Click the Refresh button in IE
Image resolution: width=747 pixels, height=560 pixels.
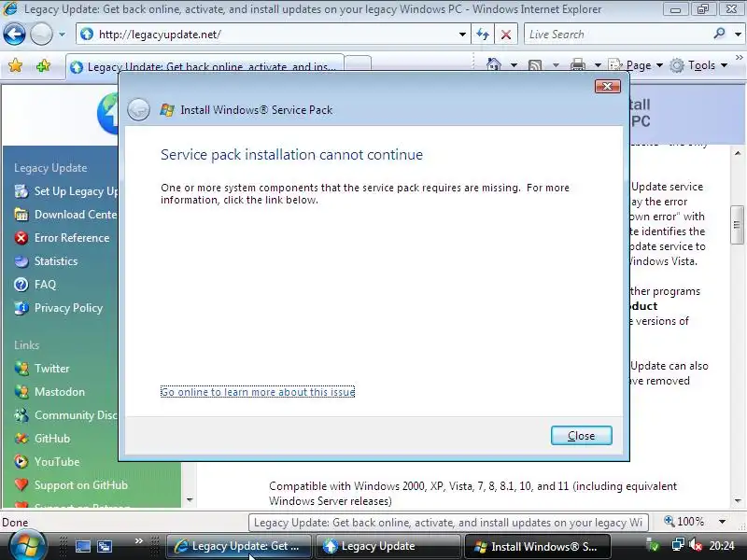[x=483, y=35]
